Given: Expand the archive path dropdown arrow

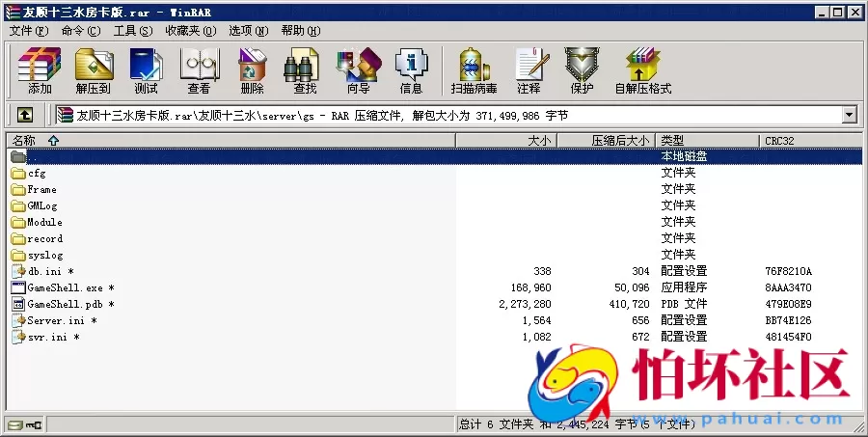Looking at the screenshot, I should pyautogui.click(x=849, y=115).
